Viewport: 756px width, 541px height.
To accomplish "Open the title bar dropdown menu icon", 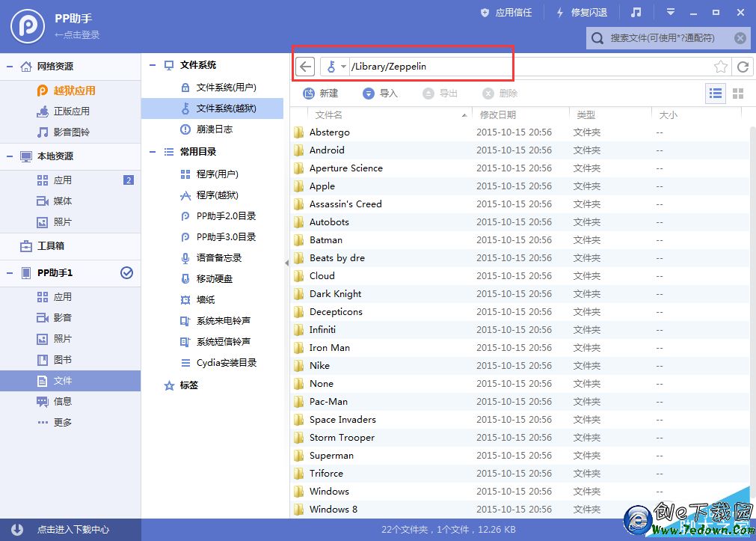I will (671, 12).
